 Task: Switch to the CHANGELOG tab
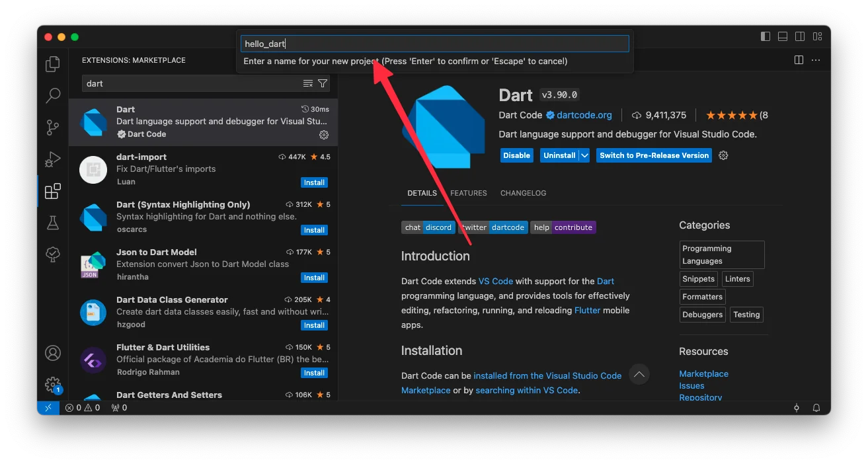click(523, 193)
